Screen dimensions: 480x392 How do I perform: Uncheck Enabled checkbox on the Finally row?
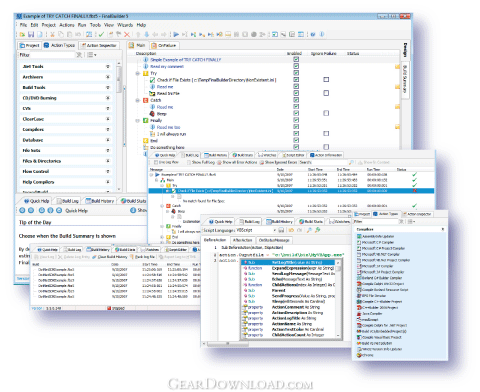pos(296,120)
